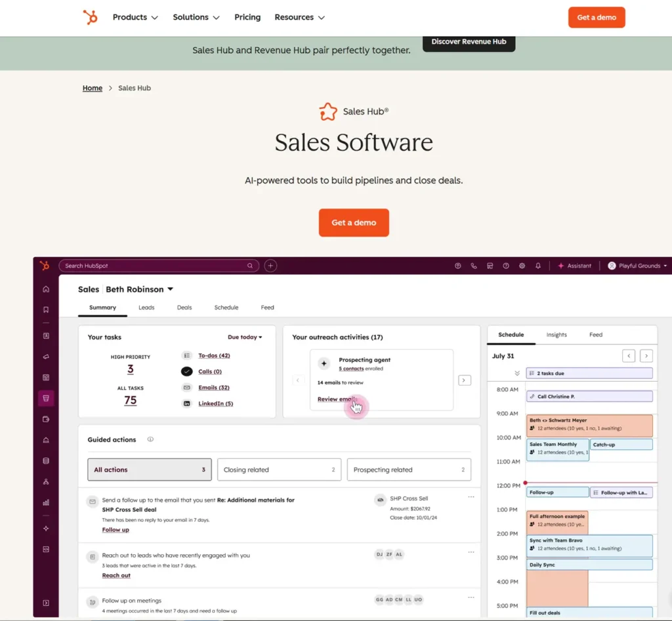Click in Search HubSpot field

coord(159,266)
